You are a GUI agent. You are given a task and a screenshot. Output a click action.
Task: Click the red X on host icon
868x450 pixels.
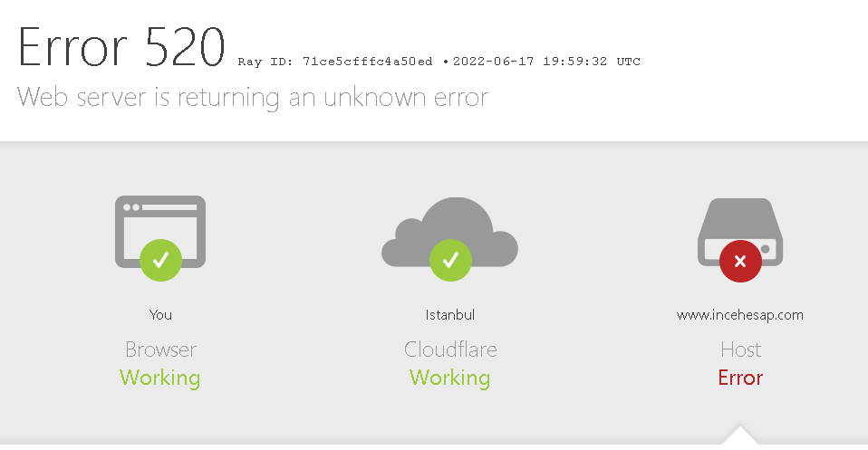740,261
